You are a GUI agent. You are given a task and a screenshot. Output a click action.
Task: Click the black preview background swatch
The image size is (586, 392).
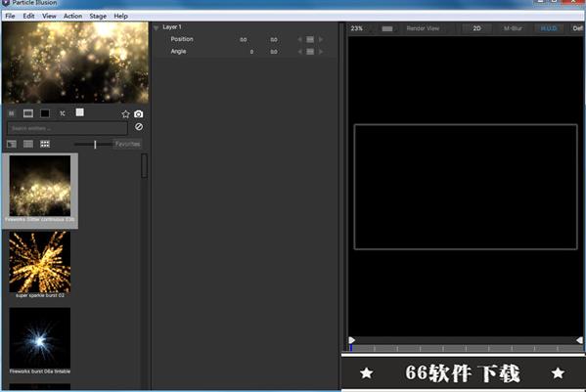[45, 113]
